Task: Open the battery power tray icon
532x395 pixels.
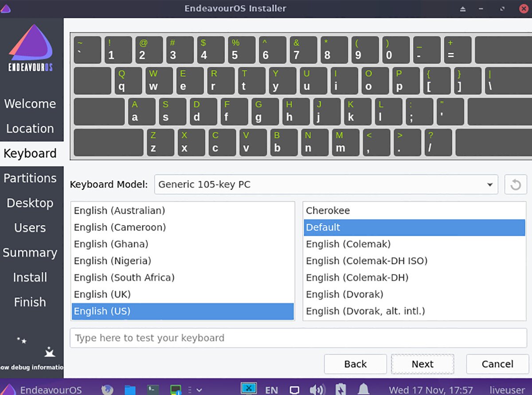Action: pos(340,390)
